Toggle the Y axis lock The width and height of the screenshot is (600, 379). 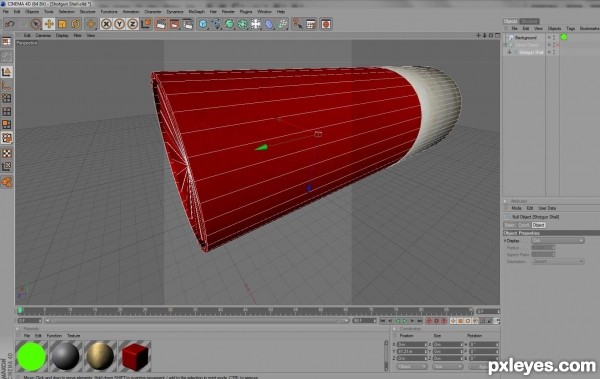click(x=119, y=24)
